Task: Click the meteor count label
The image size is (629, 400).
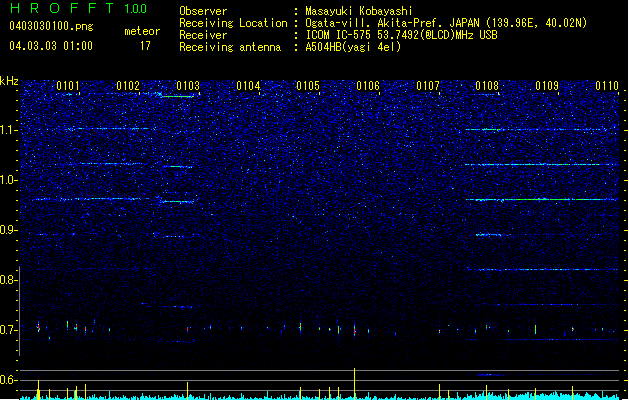Action: (142, 31)
